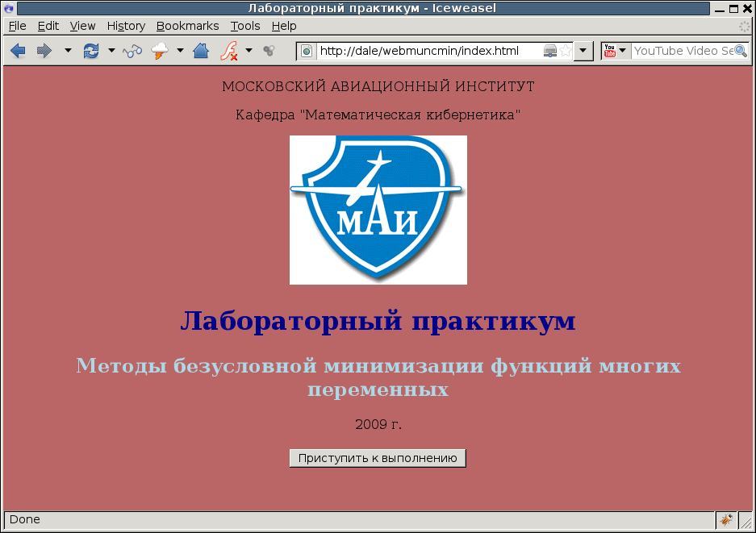Click the Лабораторный практикум heading

pyautogui.click(x=378, y=320)
